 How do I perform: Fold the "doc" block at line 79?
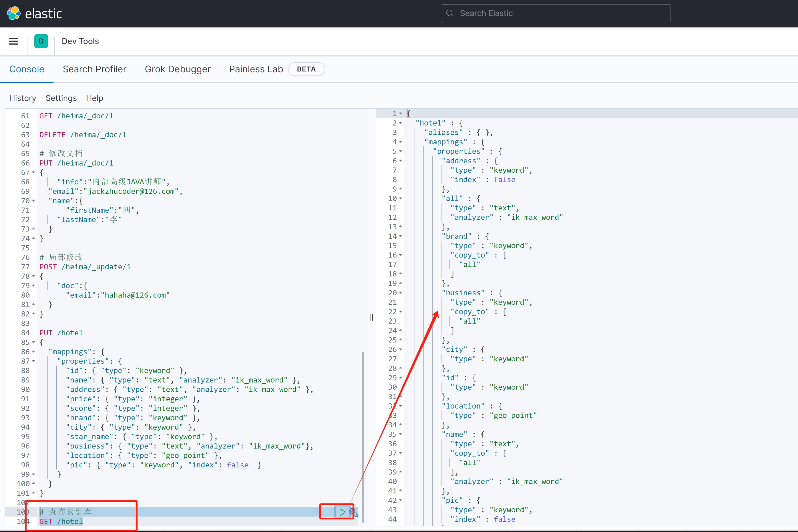click(x=33, y=286)
